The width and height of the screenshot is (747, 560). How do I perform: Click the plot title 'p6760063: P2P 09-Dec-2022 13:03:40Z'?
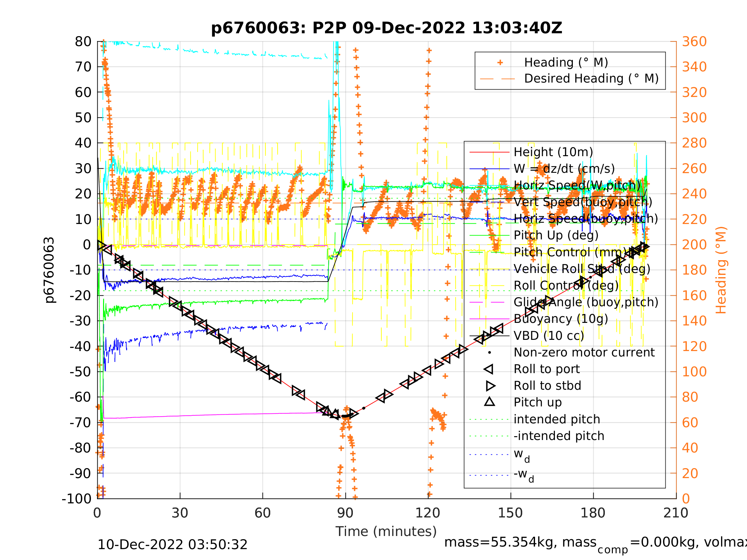tap(386, 28)
